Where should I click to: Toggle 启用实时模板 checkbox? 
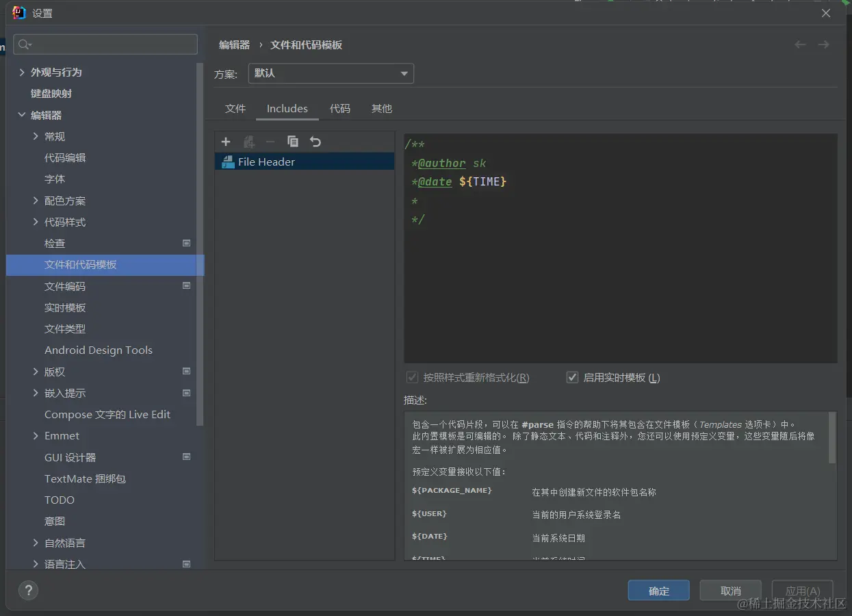[x=572, y=377]
